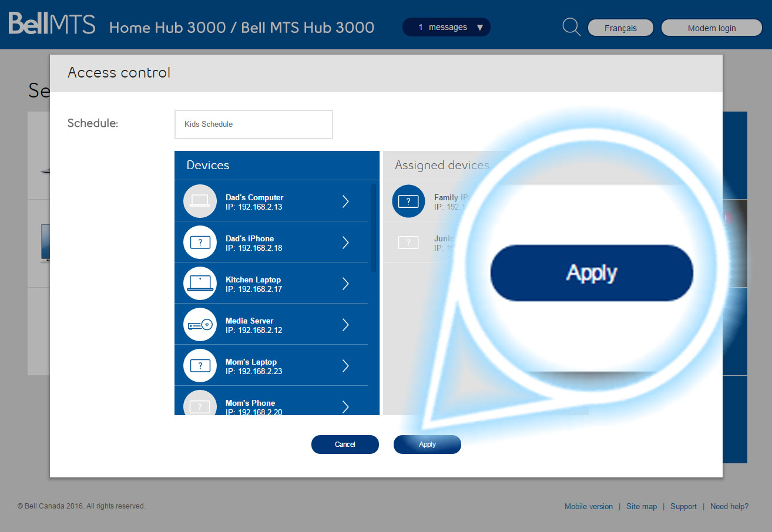The width and height of the screenshot is (772, 532).
Task: Select Dad's iPhone unknown device icon
Action: pyautogui.click(x=200, y=242)
